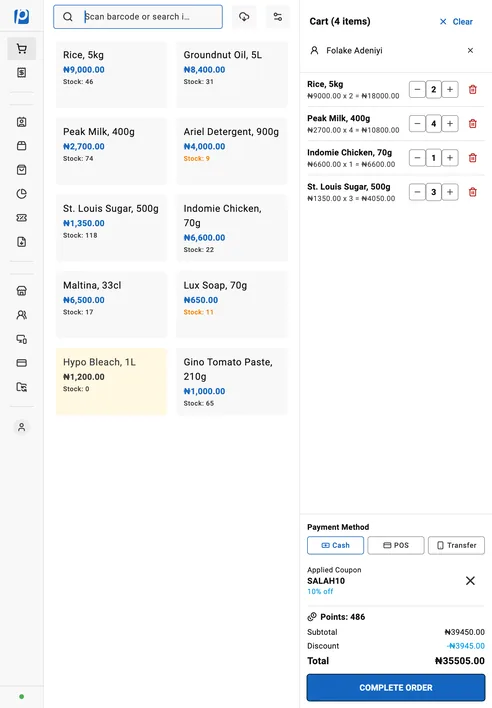Click Peak Milk quantity field showing 4

pyautogui.click(x=434, y=124)
